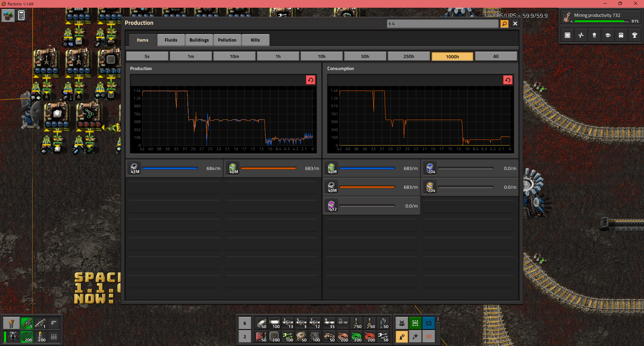644x346 pixels.
Task: Select the Items tab
Action: [143, 40]
